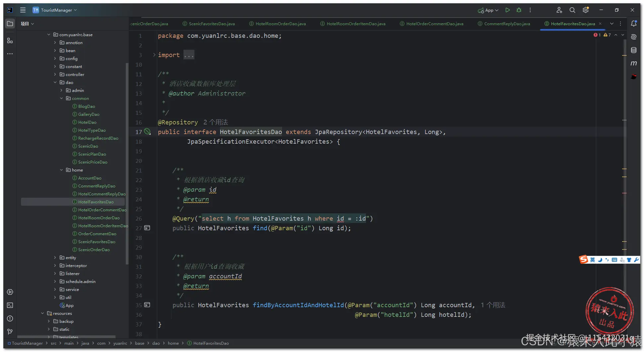Open HotelDao in the project tree
The height and width of the screenshot is (352, 644).
[x=87, y=122]
